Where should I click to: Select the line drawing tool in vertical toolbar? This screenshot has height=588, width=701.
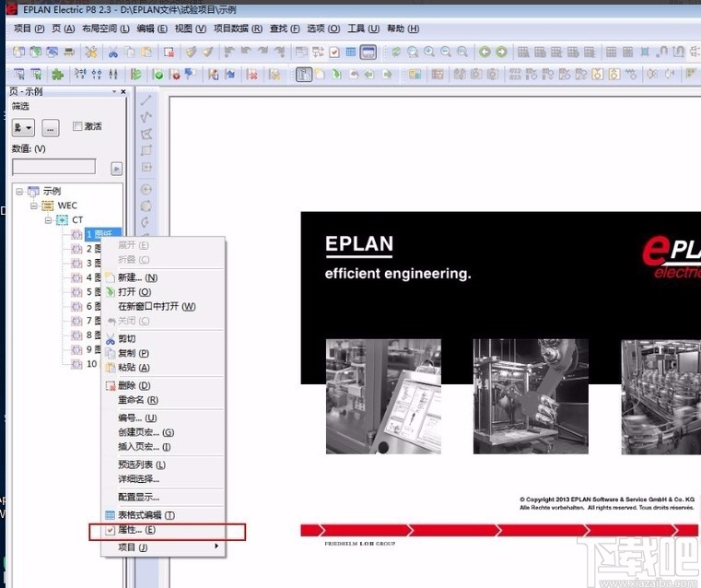point(146,100)
